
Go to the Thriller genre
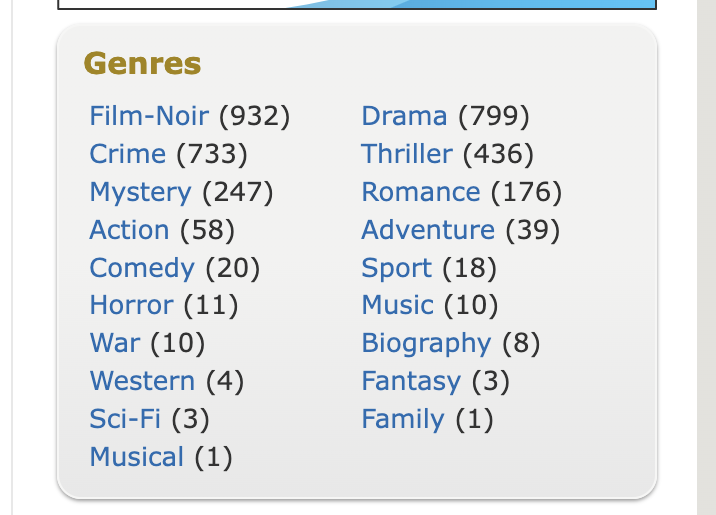point(407,154)
